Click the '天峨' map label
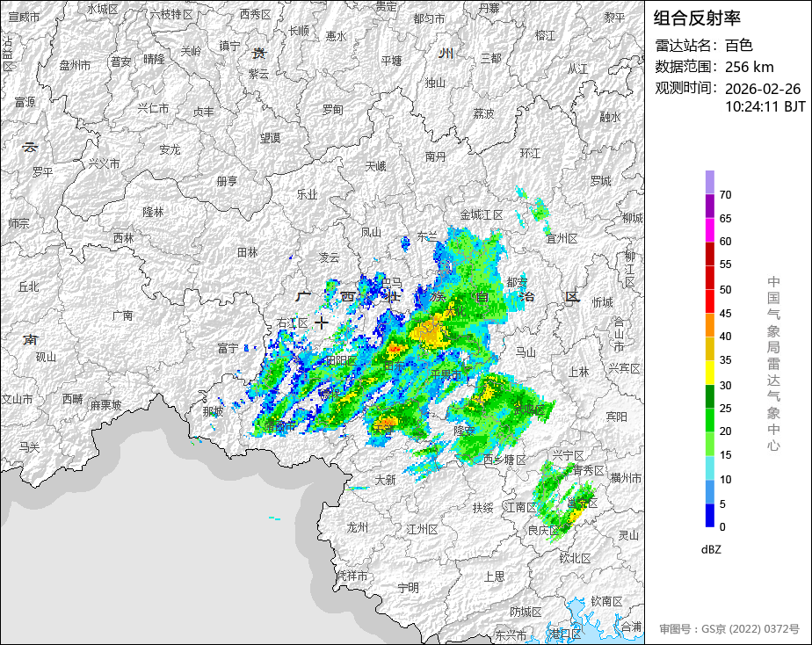Viewport: 812px width, 645px height. (x=375, y=166)
